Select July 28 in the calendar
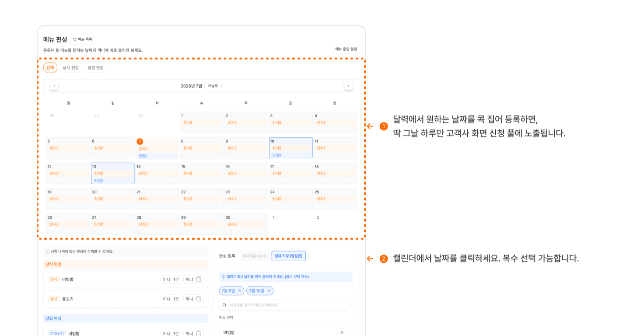Image resolution: width=644 pixels, height=336 pixels. coord(157,224)
